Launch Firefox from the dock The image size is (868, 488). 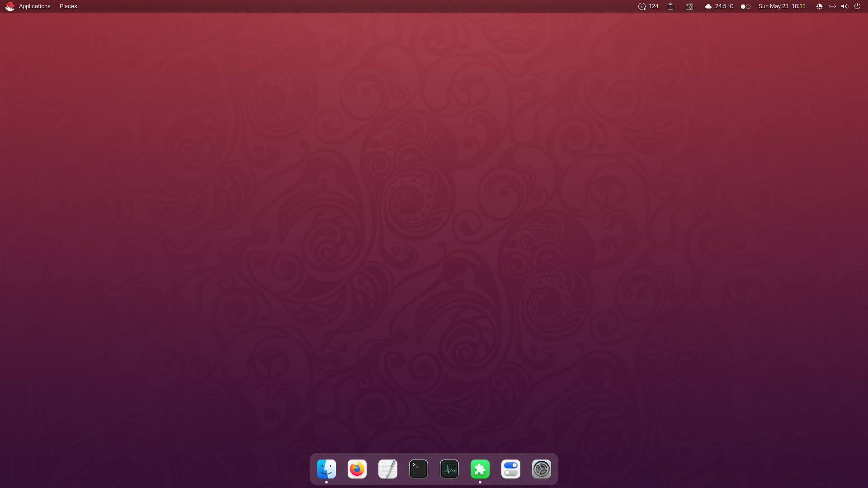tap(357, 469)
